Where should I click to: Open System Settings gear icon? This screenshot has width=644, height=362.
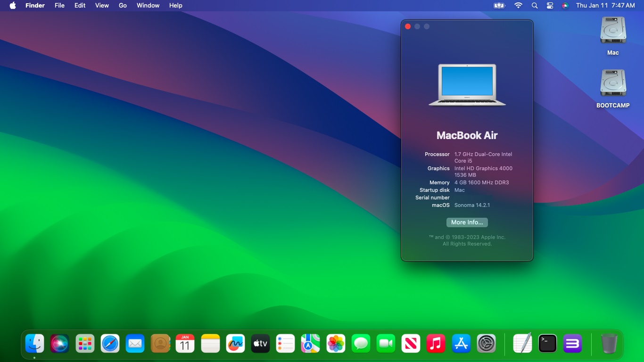pyautogui.click(x=486, y=344)
